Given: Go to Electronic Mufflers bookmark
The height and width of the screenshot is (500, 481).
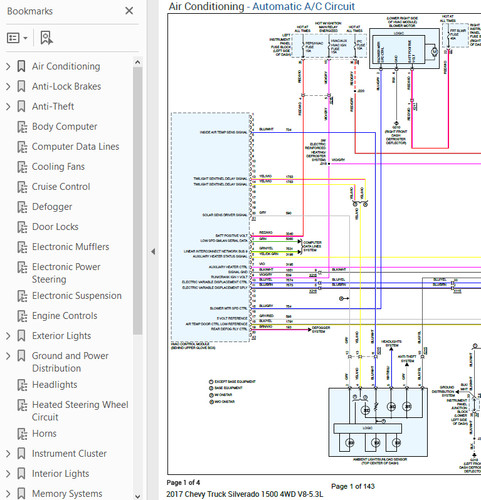Looking at the screenshot, I should coord(70,247).
